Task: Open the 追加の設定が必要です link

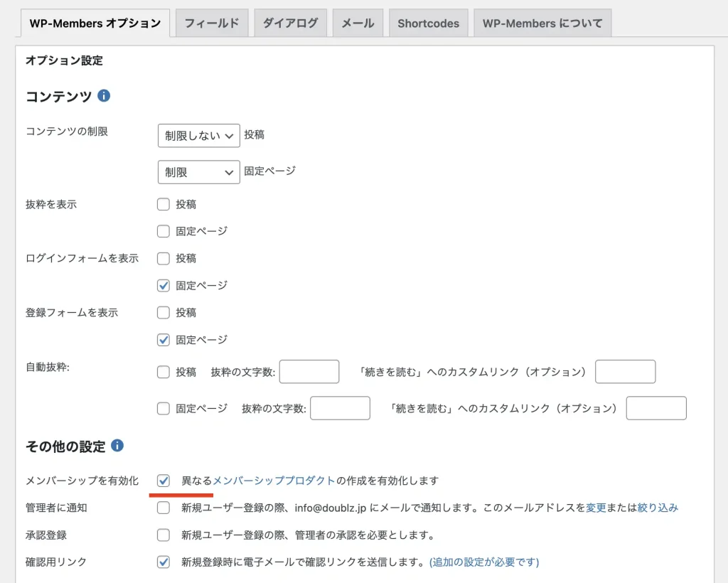Action: pos(484,562)
